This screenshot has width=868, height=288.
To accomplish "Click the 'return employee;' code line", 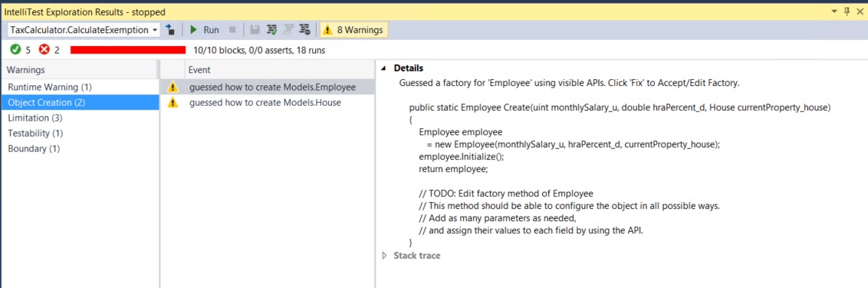I will click(453, 169).
